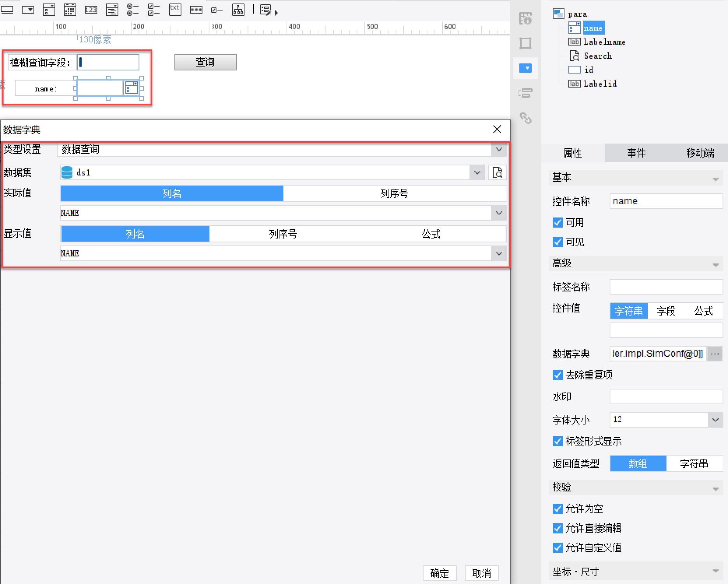Screen dimensions: 728x584
Task: Select the checkbox group widget
Action: coord(154,10)
